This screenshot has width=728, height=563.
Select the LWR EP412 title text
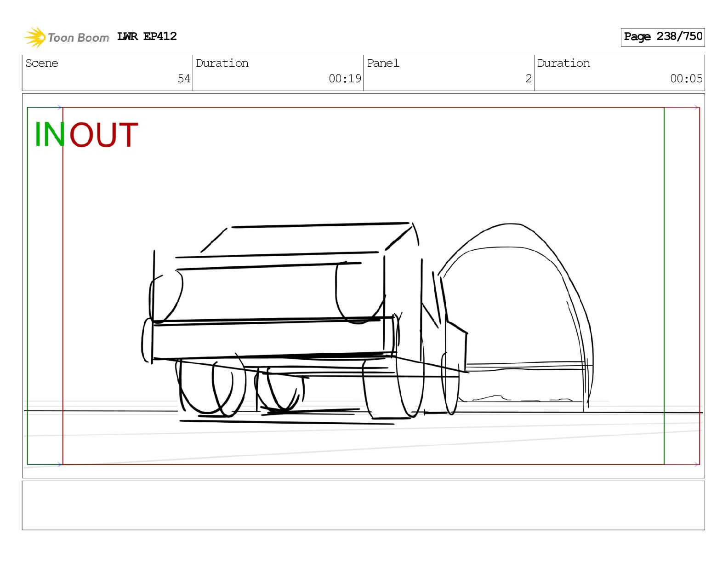tap(147, 36)
